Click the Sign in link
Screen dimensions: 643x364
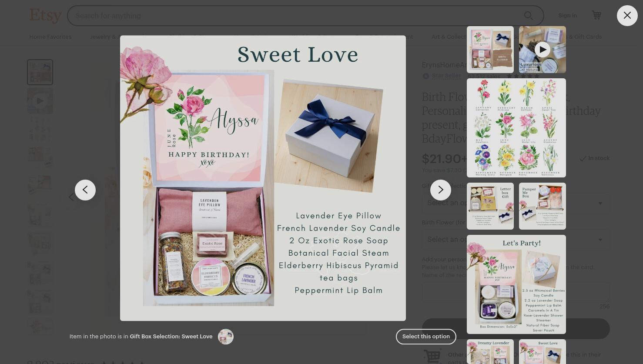point(567,15)
